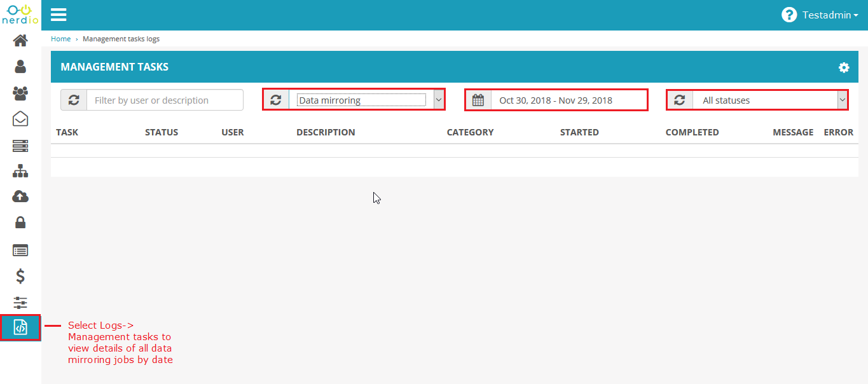Open the All statuses dropdown
This screenshot has height=384, width=868.
pos(770,100)
